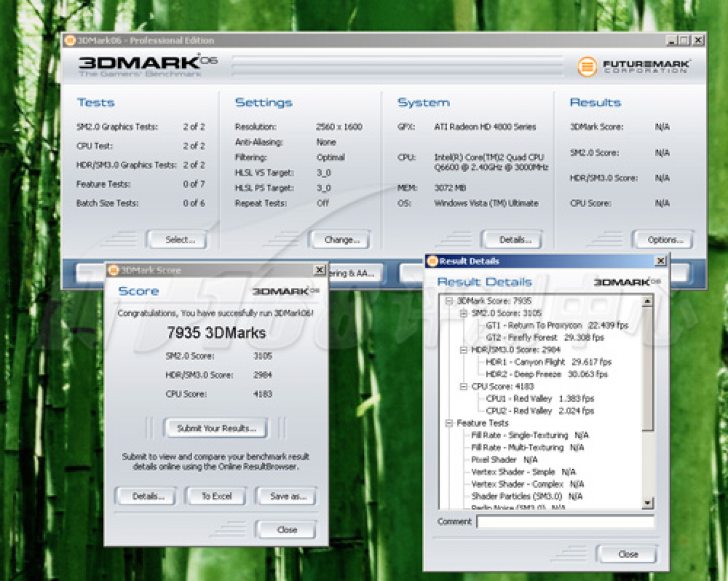Select Fill Rate - Single-Texturing row
This screenshot has height=581, width=728.
(x=530, y=435)
